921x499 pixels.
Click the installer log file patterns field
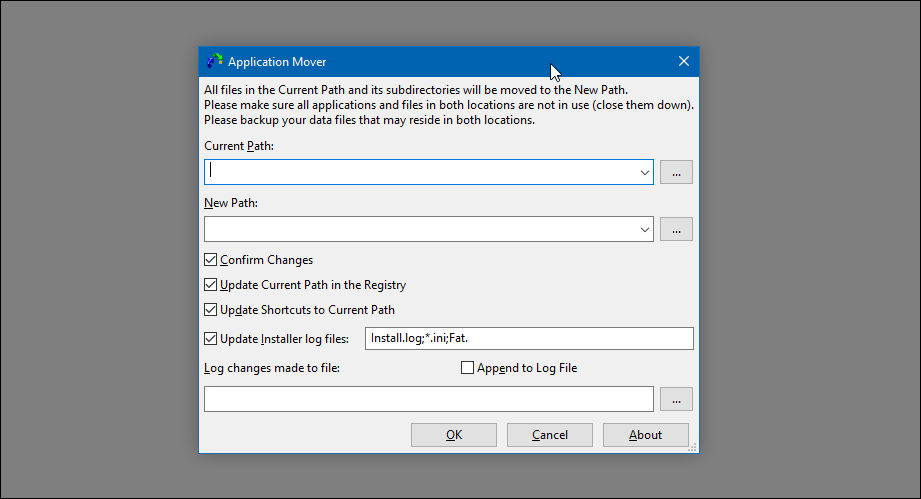coord(529,338)
